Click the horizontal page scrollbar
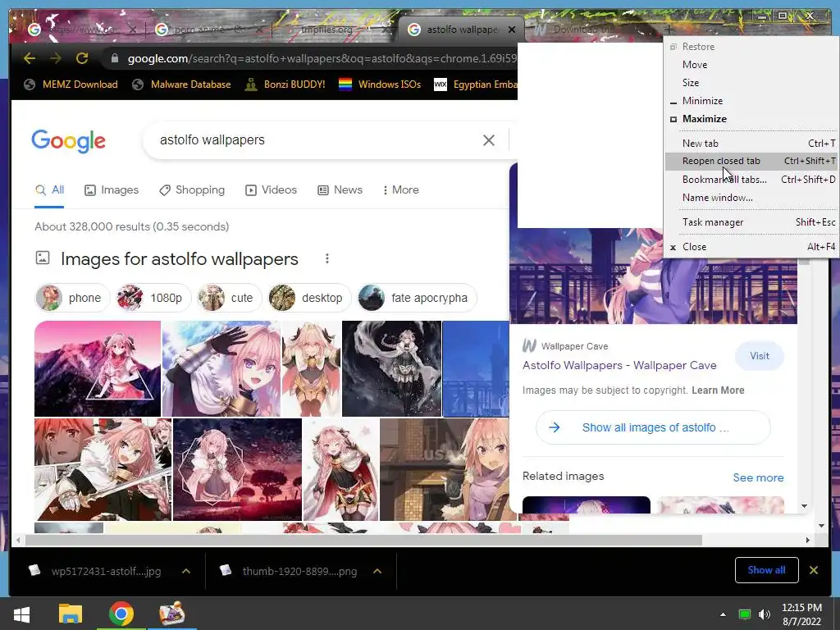This screenshot has width=840, height=630. 363,540
